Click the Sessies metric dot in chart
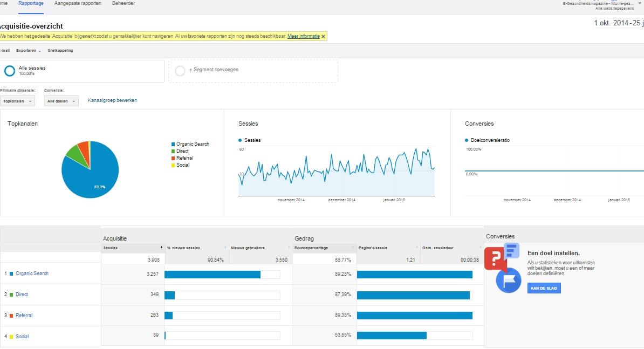The height and width of the screenshot is (349, 644). click(240, 140)
